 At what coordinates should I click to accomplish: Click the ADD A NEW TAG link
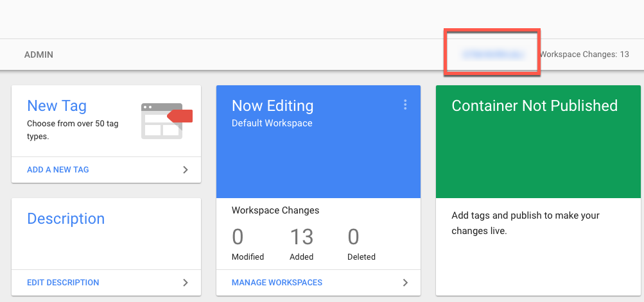click(58, 170)
